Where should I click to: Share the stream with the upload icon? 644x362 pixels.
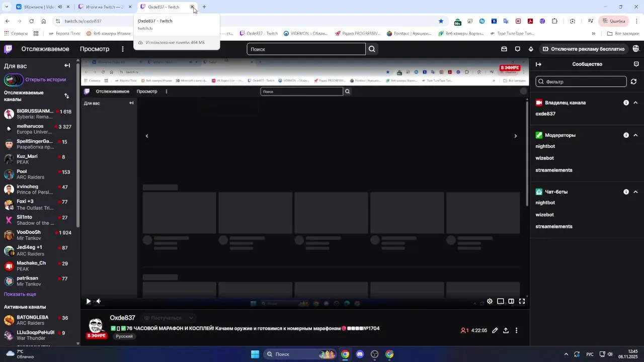point(506,330)
